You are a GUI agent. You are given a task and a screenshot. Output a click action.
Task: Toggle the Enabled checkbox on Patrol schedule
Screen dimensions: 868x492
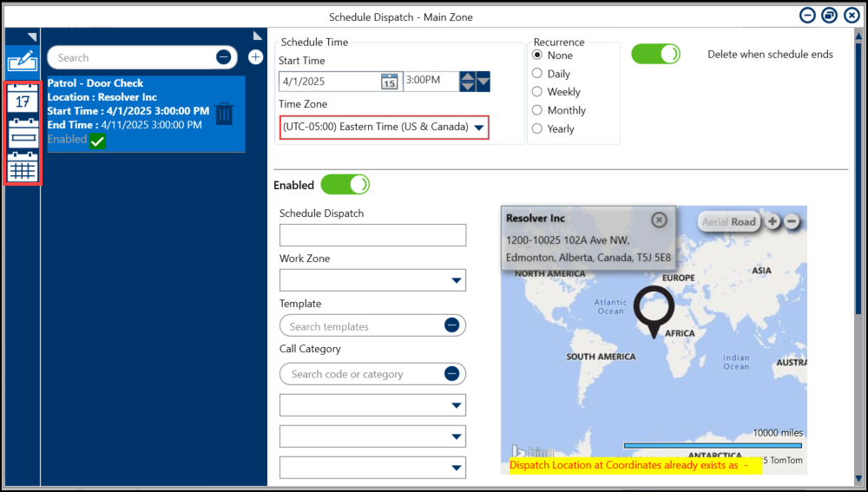coord(97,141)
